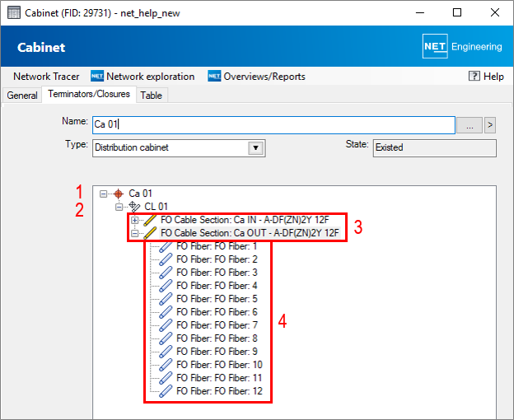Collapse the Ca OUT cable section

(x=135, y=233)
